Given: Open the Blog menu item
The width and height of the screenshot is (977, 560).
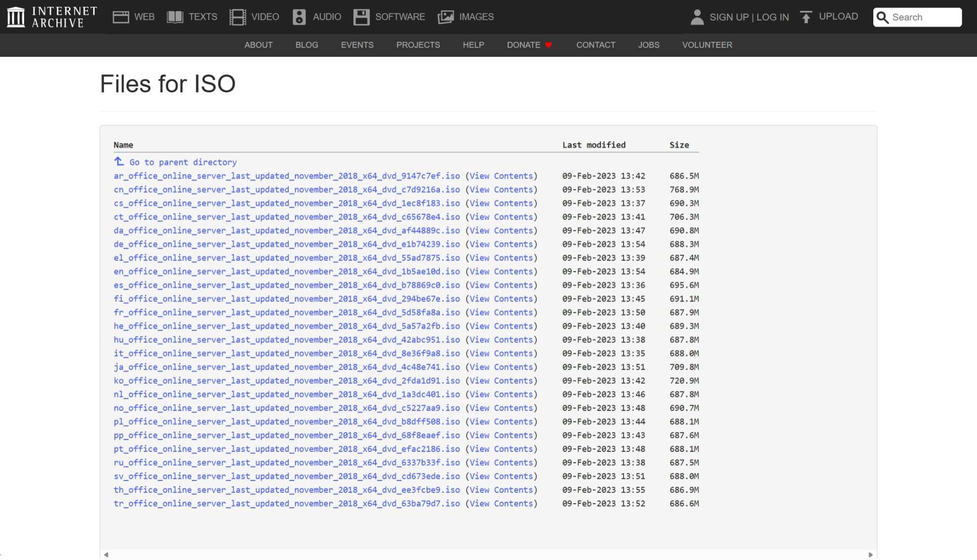Looking at the screenshot, I should (x=307, y=45).
